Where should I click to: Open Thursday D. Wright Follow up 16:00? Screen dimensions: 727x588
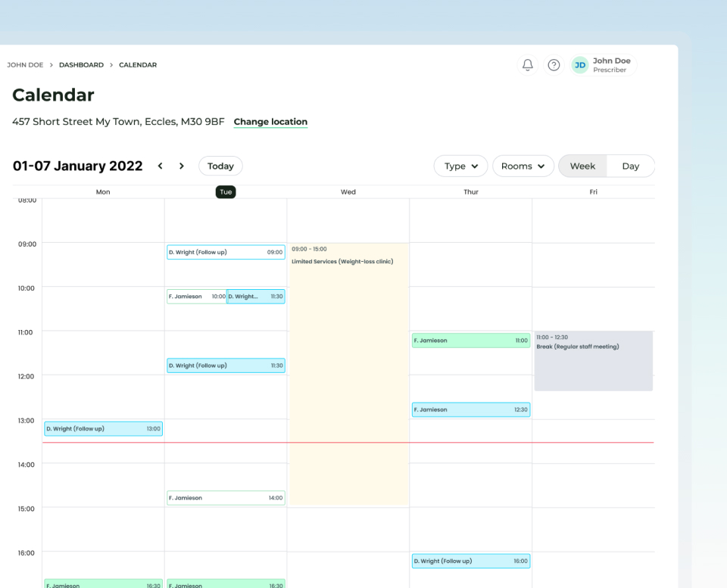pyautogui.click(x=471, y=561)
